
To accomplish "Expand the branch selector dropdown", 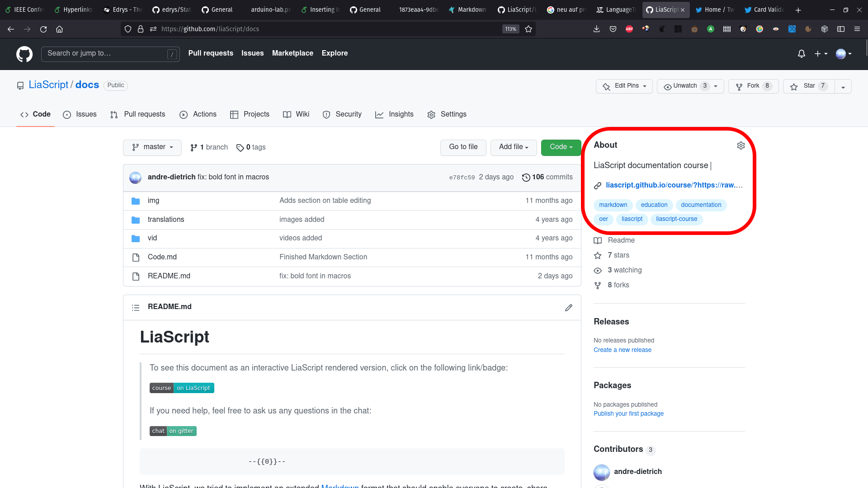I will (x=151, y=147).
